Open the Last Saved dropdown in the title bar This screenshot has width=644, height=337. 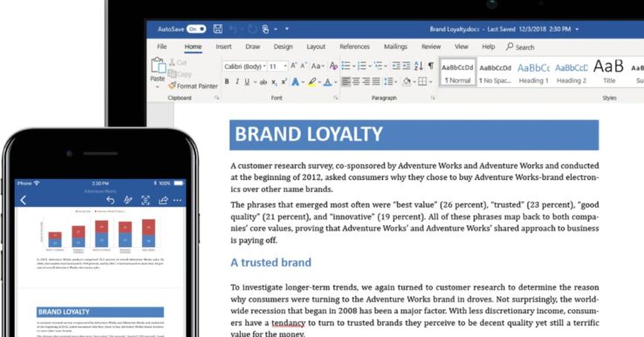577,29
